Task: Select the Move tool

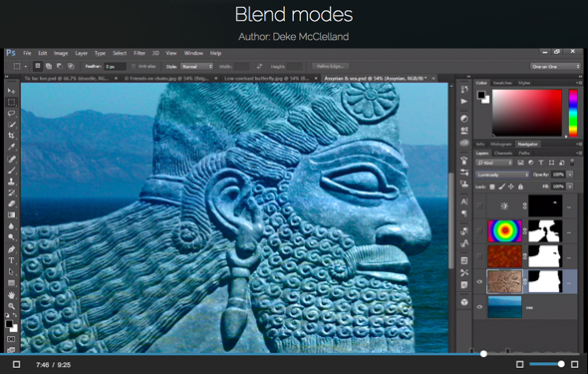Action: tap(11, 91)
